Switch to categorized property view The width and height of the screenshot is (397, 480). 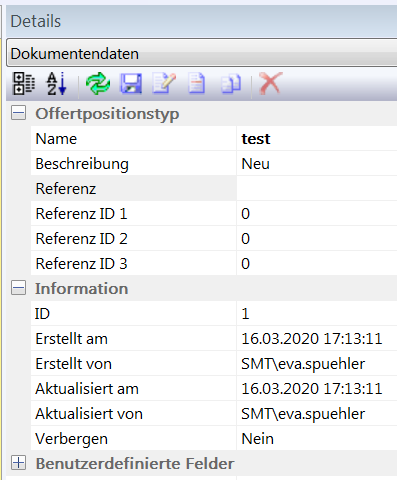[24, 83]
